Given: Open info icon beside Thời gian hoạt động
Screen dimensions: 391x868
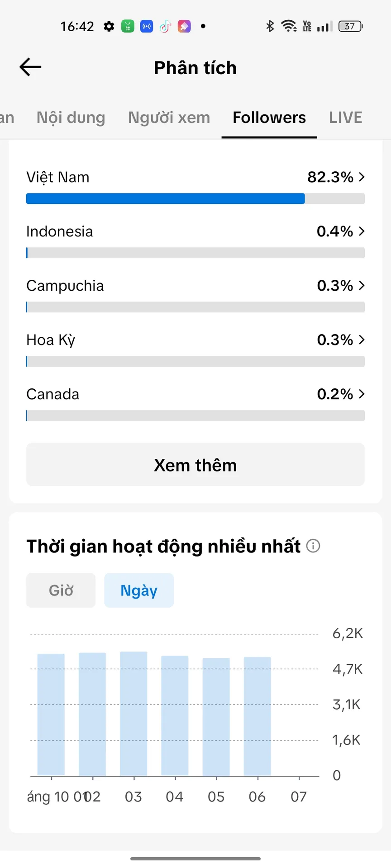Looking at the screenshot, I should click(313, 546).
